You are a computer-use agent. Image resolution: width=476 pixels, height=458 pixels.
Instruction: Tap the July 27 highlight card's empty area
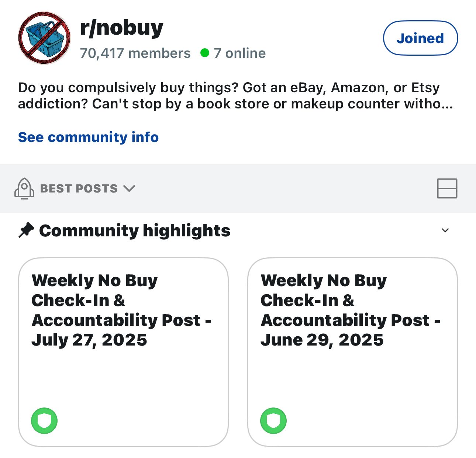coord(123,380)
